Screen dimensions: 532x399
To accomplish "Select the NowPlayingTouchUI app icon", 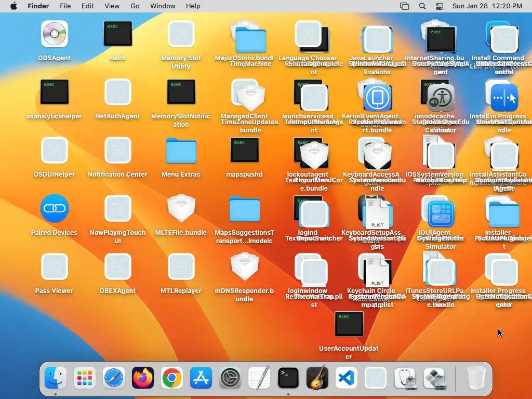I will coord(118,208).
